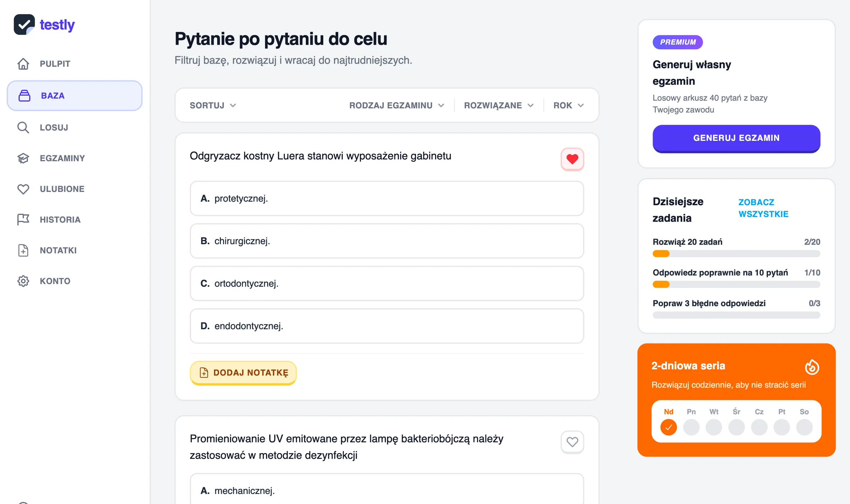The width and height of the screenshot is (850, 504).
Task: Click the Historia flag icon
Action: point(23,219)
